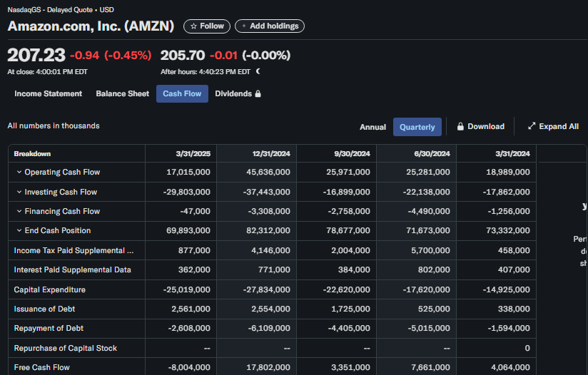The image size is (588, 375).
Task: Click Operating Cash Flow value 17,015,000
Action: point(188,172)
